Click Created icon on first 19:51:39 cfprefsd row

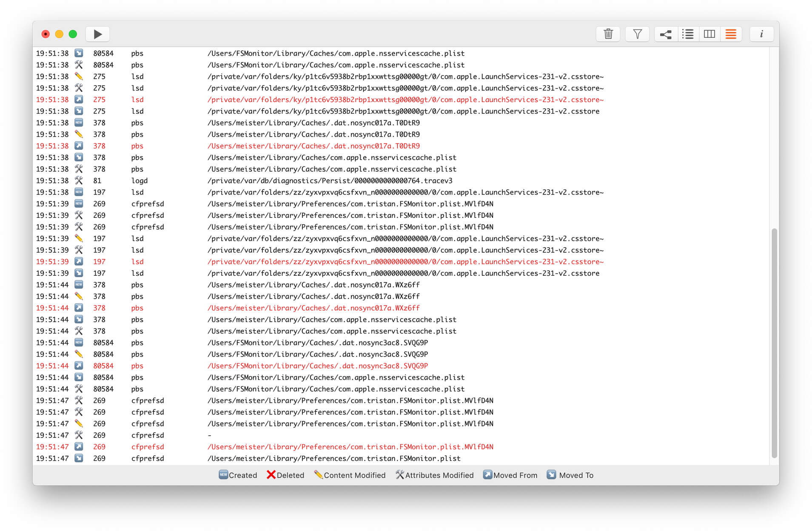click(x=79, y=203)
